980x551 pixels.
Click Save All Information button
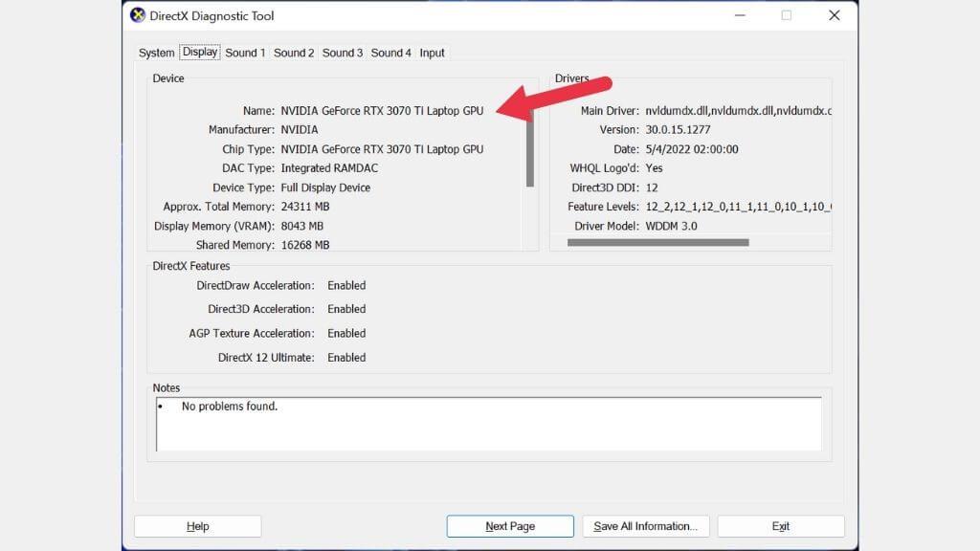click(646, 526)
